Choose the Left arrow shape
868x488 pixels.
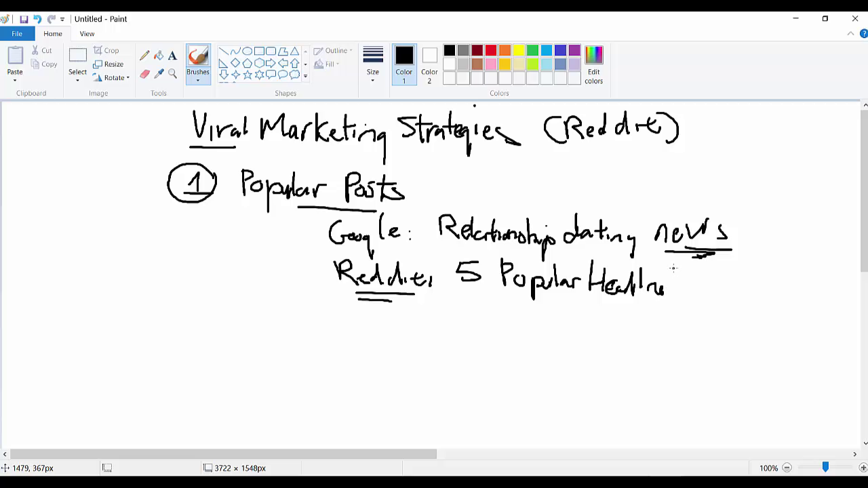[x=283, y=63]
